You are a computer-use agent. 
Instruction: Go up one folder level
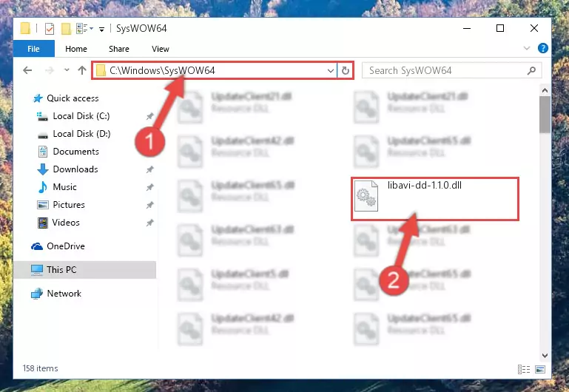click(82, 70)
